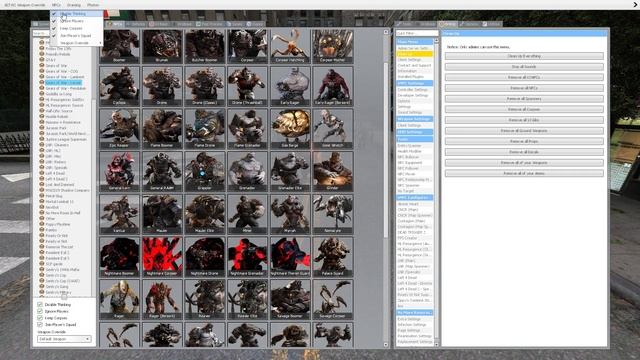Select Gears of War - Pendulum category

click(66, 88)
